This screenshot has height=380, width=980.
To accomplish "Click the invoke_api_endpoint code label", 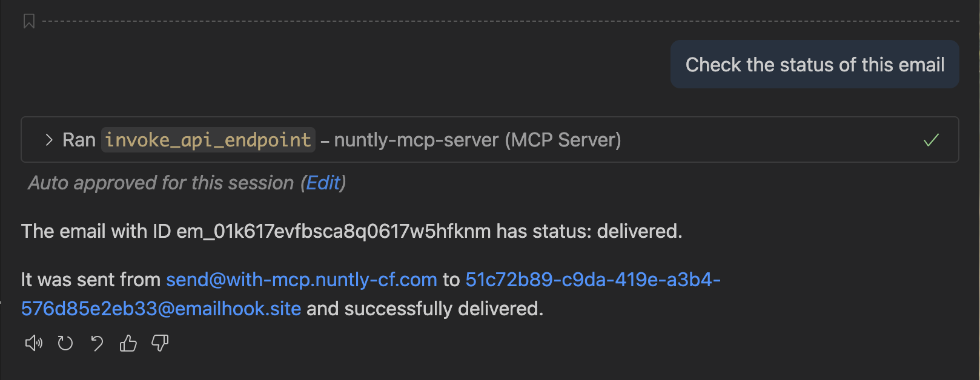I will [208, 140].
